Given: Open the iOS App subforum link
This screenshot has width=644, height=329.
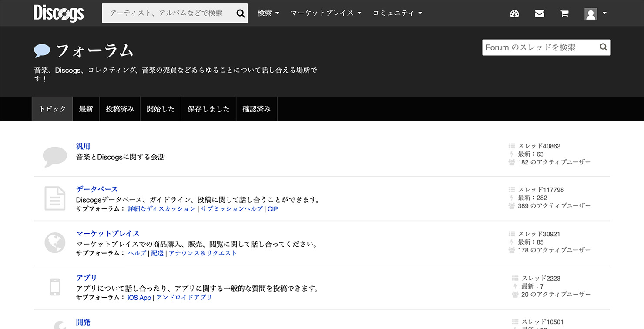Looking at the screenshot, I should tap(139, 298).
